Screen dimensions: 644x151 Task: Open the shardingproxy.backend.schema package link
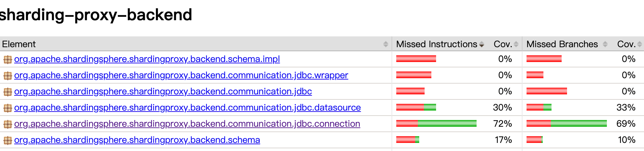click(137, 140)
